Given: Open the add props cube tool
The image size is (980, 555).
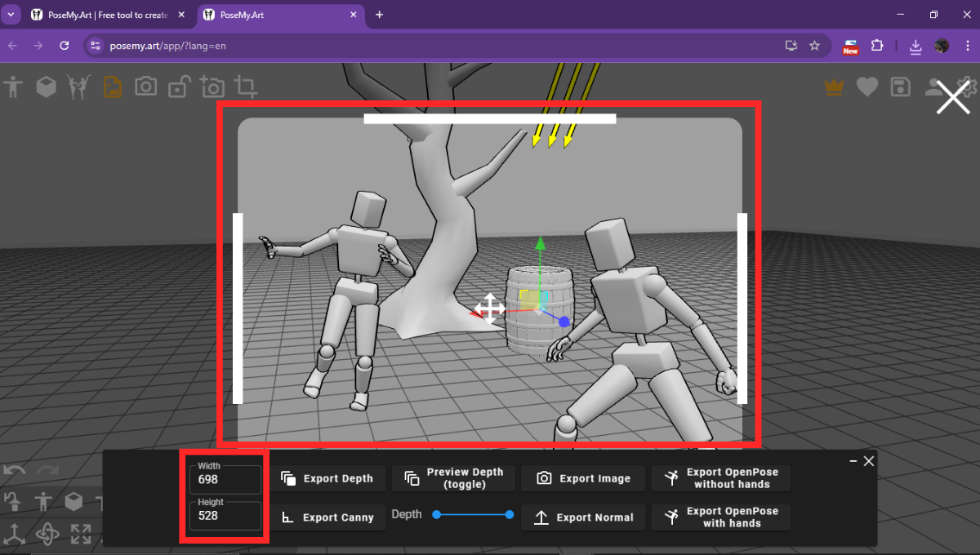Looking at the screenshot, I should (46, 86).
